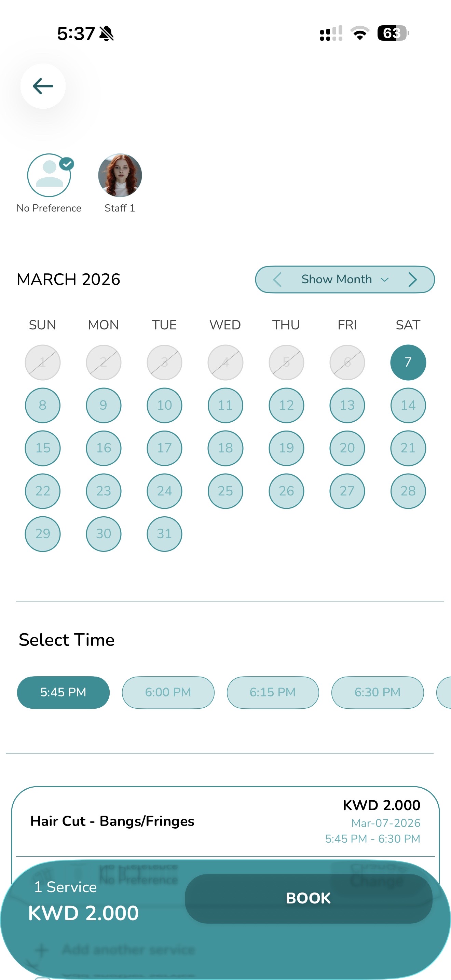Choose March 20 on calendar
The height and width of the screenshot is (980, 451).
pyautogui.click(x=347, y=448)
